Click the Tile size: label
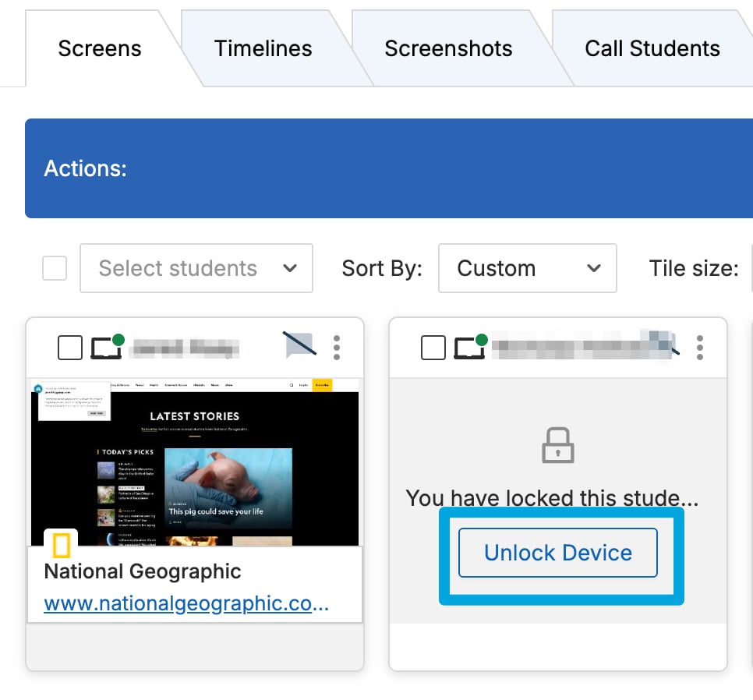 (694, 268)
